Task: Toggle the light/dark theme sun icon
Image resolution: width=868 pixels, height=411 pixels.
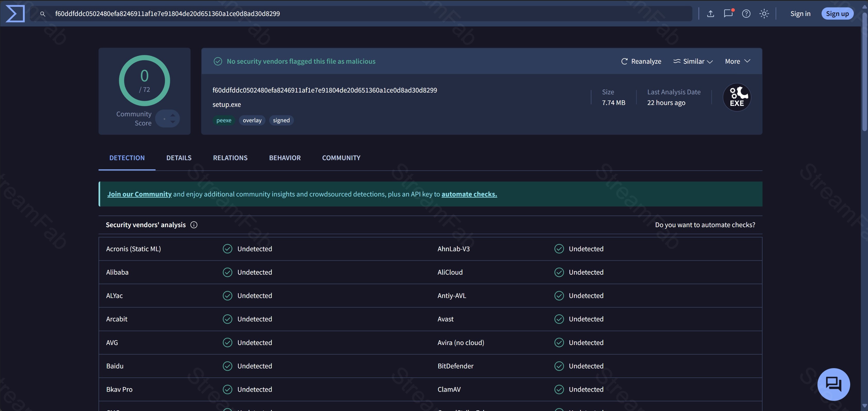Action: click(x=764, y=14)
